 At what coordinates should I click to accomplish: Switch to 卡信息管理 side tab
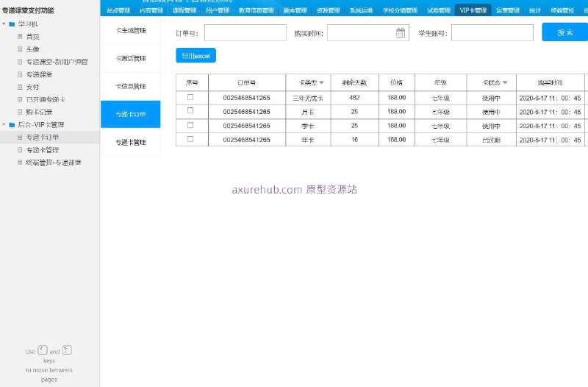131,86
